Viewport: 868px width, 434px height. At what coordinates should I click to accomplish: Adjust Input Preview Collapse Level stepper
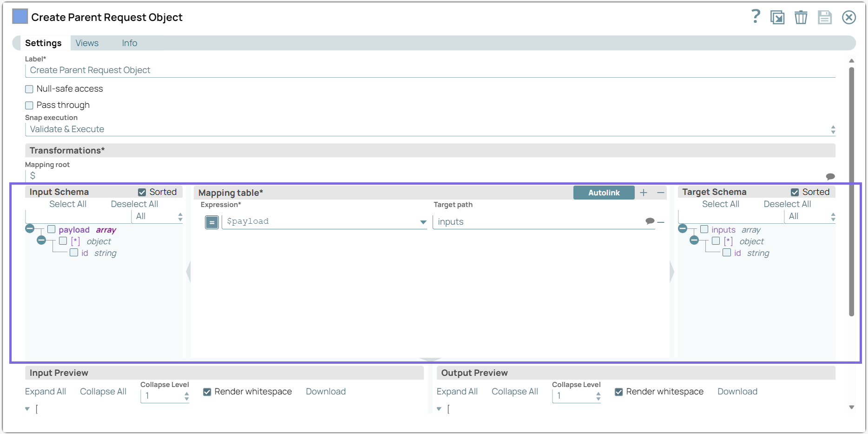coord(186,396)
